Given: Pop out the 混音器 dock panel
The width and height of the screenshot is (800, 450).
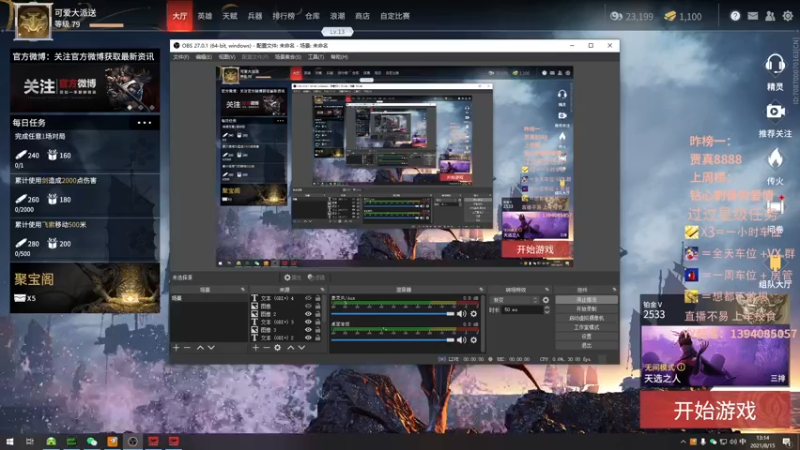Looking at the screenshot, I should (x=481, y=290).
